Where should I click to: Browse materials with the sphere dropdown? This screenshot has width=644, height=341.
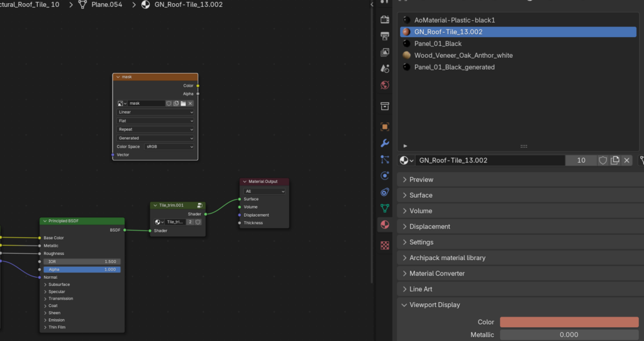[x=406, y=160]
